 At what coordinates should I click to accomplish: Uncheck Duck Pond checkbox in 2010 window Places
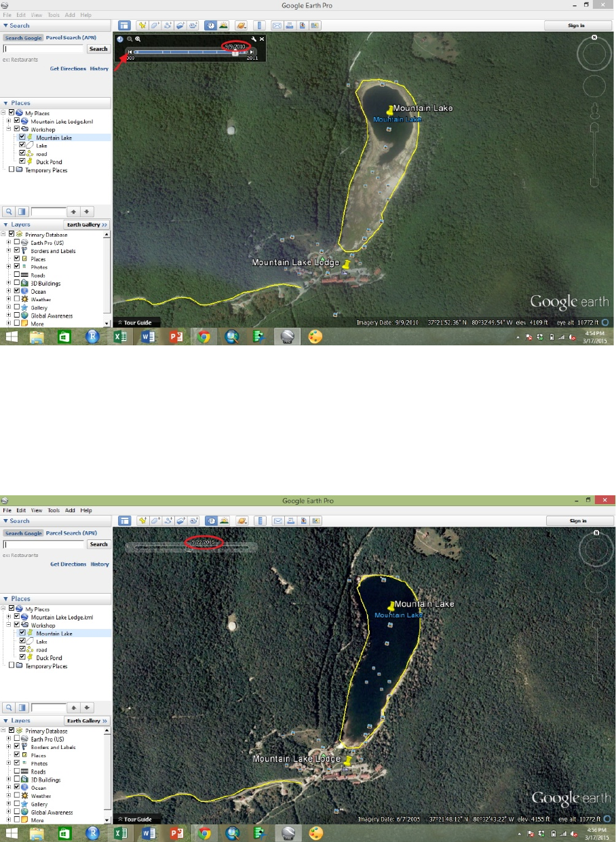22,161
